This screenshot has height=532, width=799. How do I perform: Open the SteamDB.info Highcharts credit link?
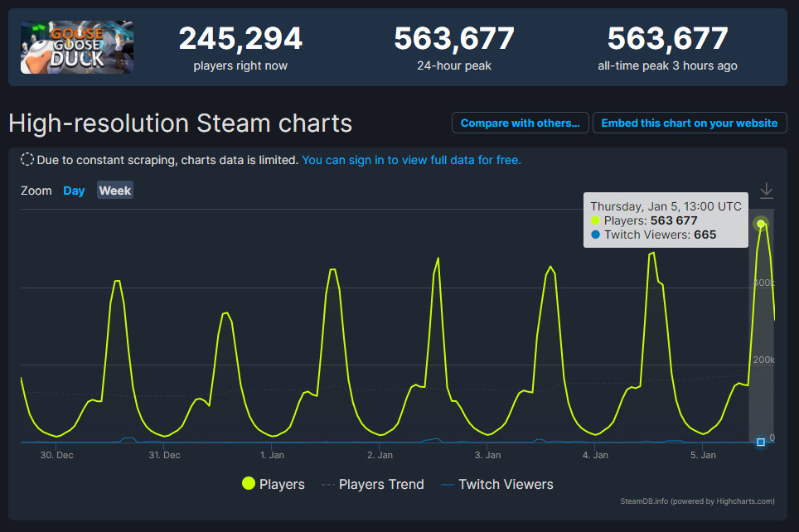click(x=697, y=501)
